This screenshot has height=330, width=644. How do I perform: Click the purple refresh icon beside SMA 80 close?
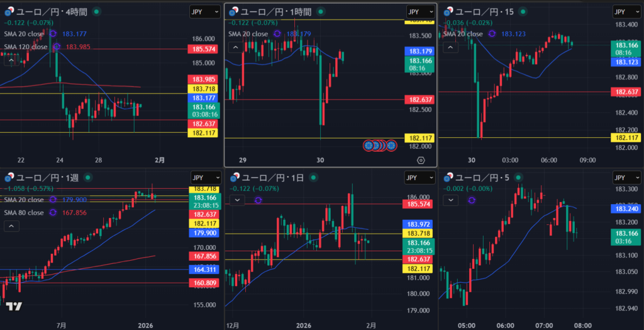53,213
